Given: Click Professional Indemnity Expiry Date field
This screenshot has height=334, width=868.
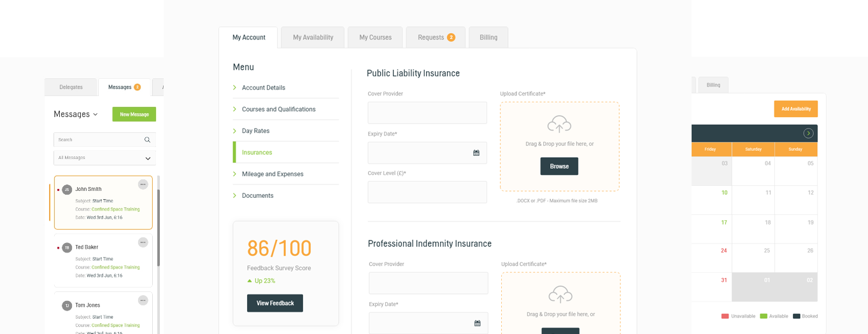Looking at the screenshot, I should click(x=429, y=323).
